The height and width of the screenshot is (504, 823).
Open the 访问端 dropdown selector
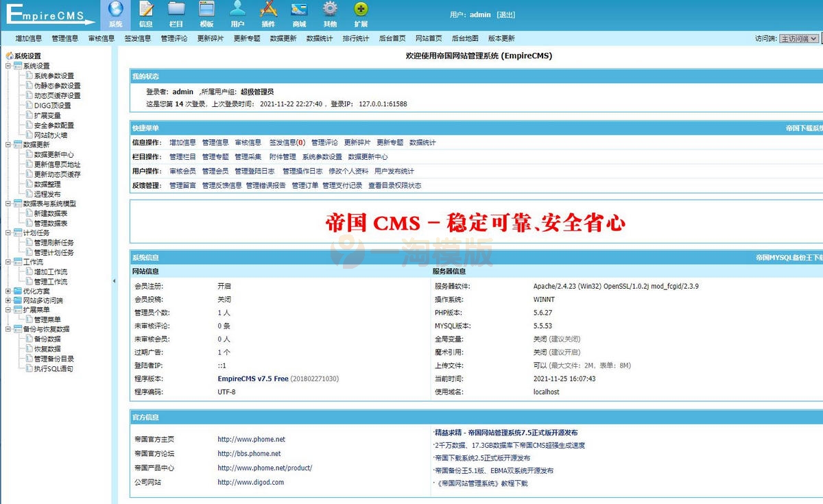(800, 39)
